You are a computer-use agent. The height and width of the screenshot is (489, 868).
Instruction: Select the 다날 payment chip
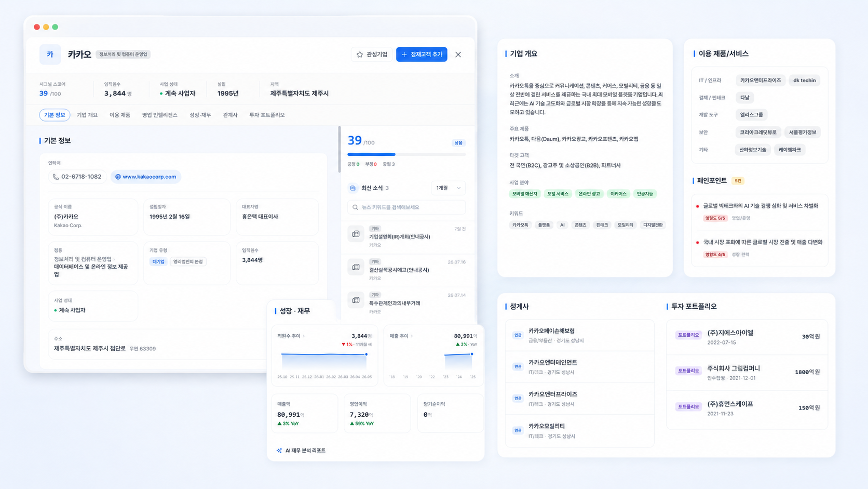[745, 98]
